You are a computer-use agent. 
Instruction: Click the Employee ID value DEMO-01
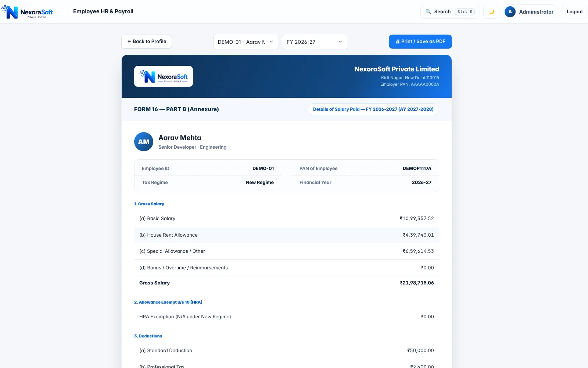click(263, 169)
